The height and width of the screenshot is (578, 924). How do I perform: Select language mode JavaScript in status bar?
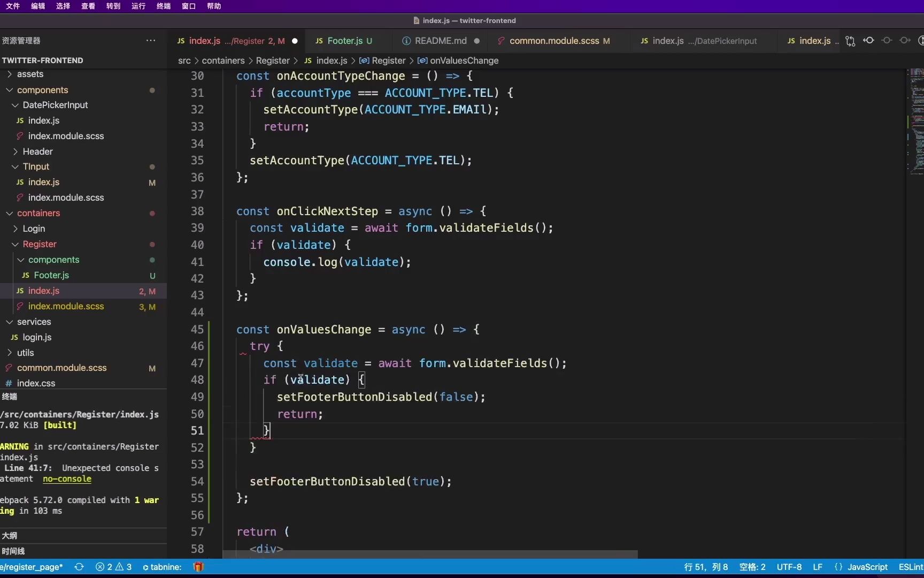[x=867, y=567]
